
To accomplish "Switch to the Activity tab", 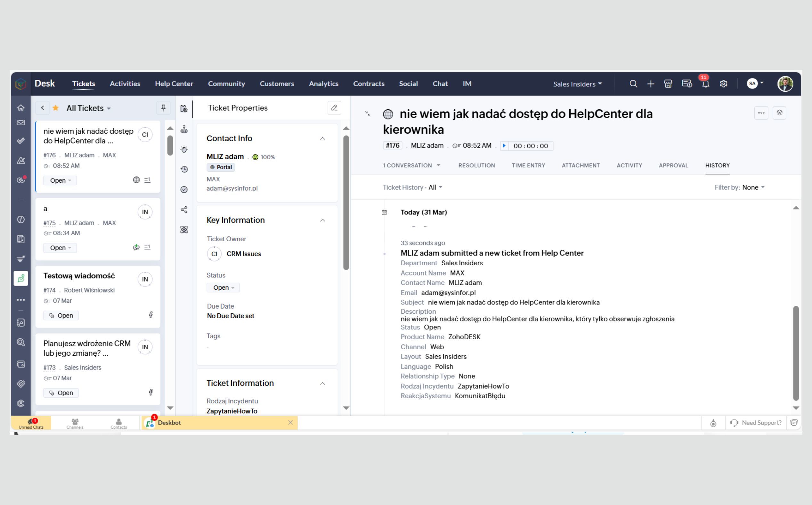I will coord(629,165).
